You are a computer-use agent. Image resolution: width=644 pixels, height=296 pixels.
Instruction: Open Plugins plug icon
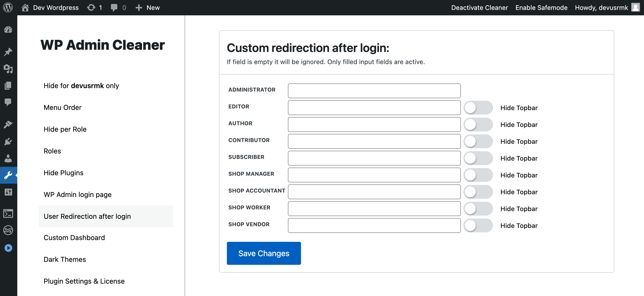[x=8, y=142]
